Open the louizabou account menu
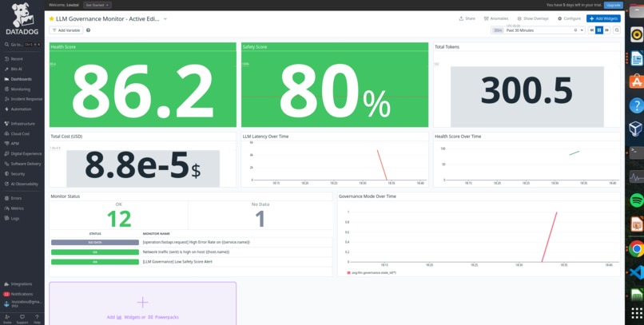Image resolution: width=644 pixels, height=325 pixels. coord(22,303)
